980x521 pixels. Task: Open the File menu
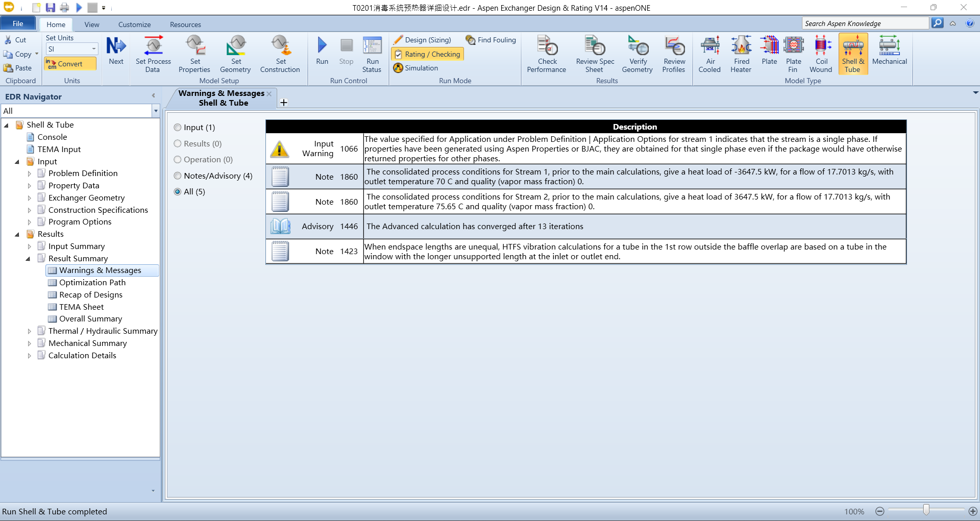pyautogui.click(x=18, y=23)
